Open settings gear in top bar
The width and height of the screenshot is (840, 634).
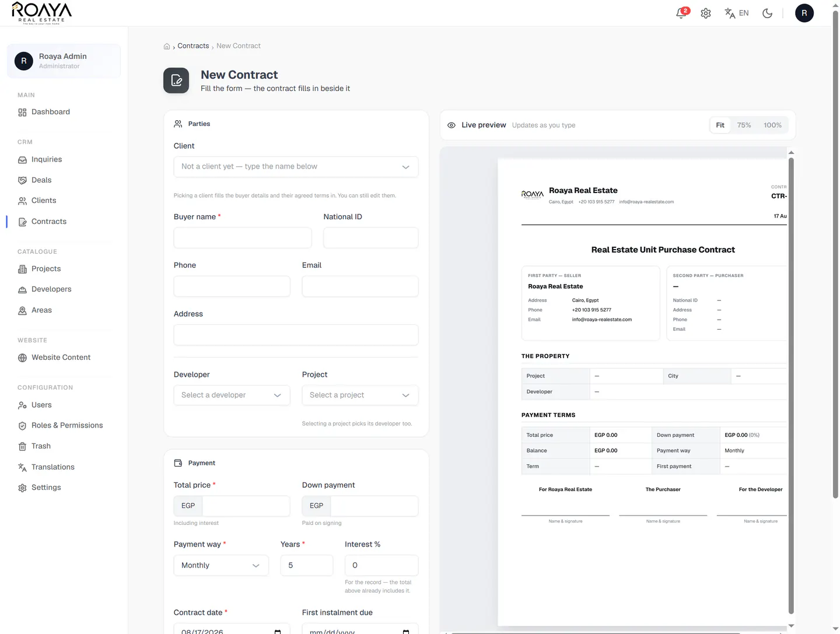[x=706, y=13]
